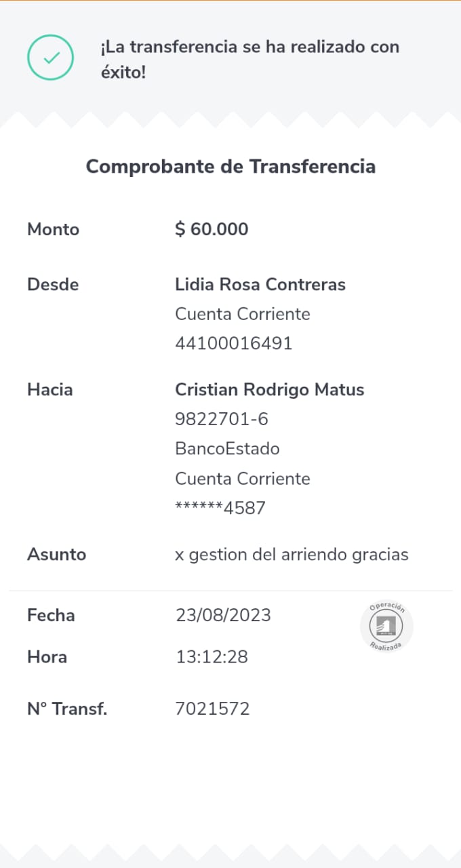Click the BancoEstado bank name

point(227,449)
